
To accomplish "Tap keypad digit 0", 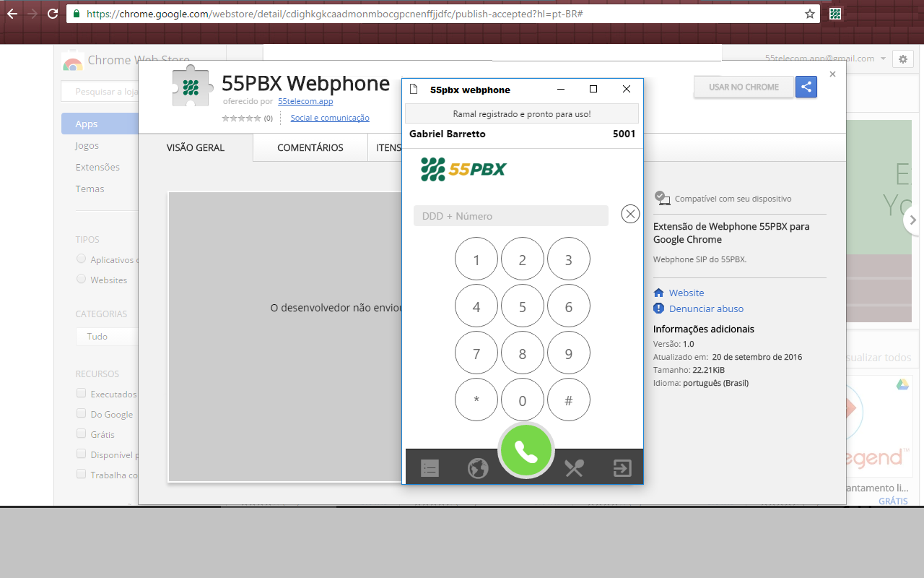I will 523,400.
